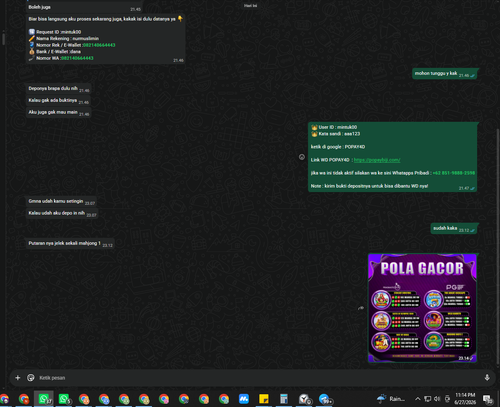Open the date and time flyout
This screenshot has height=407, width=500.
465,399
